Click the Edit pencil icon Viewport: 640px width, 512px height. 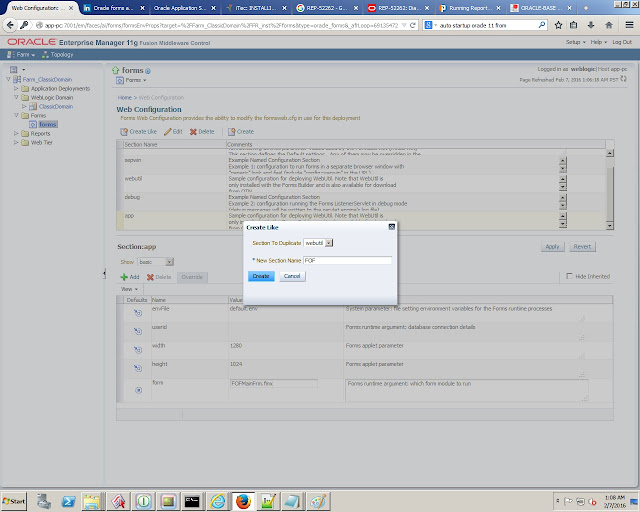168,132
